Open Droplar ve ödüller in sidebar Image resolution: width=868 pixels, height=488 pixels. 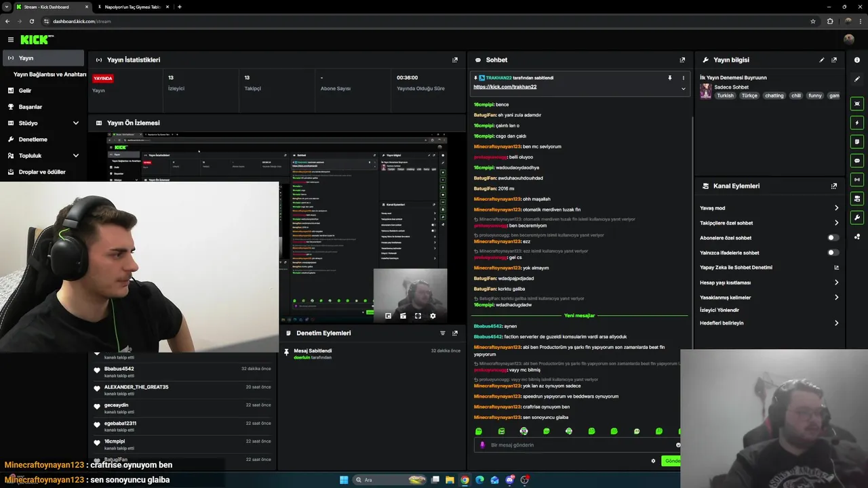coord(43,171)
